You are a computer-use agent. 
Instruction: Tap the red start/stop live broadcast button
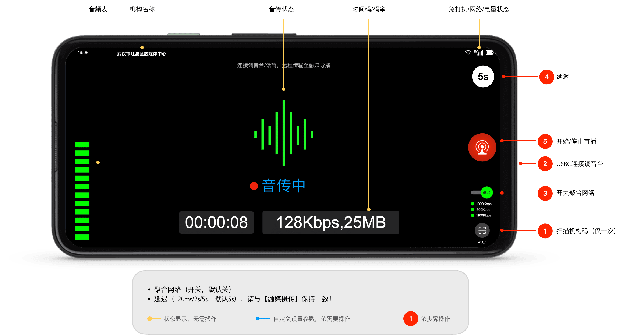point(482,147)
